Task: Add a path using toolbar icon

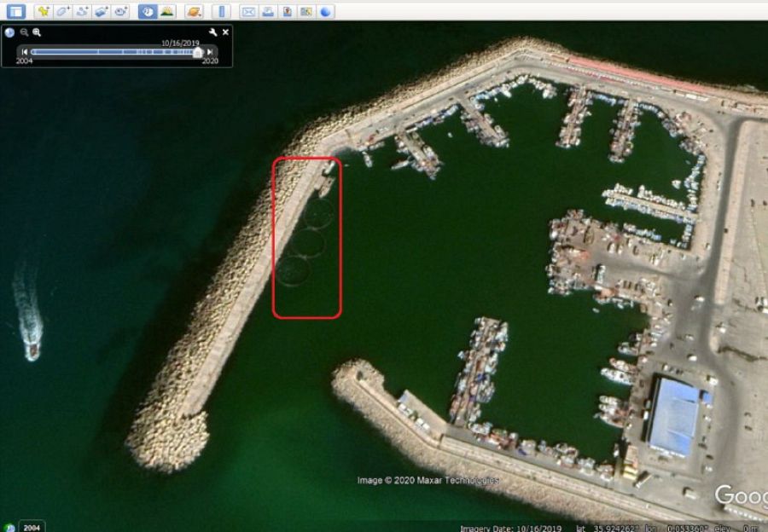Action: 83,11
